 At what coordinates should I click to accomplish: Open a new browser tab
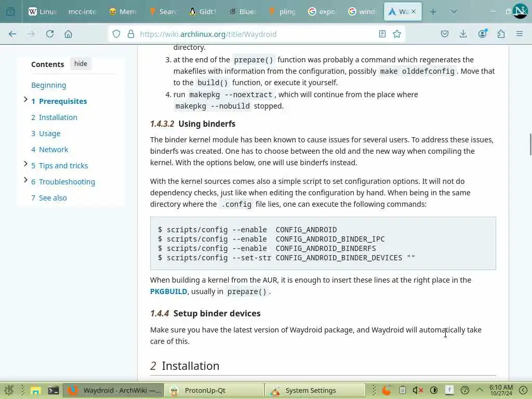tap(433, 12)
